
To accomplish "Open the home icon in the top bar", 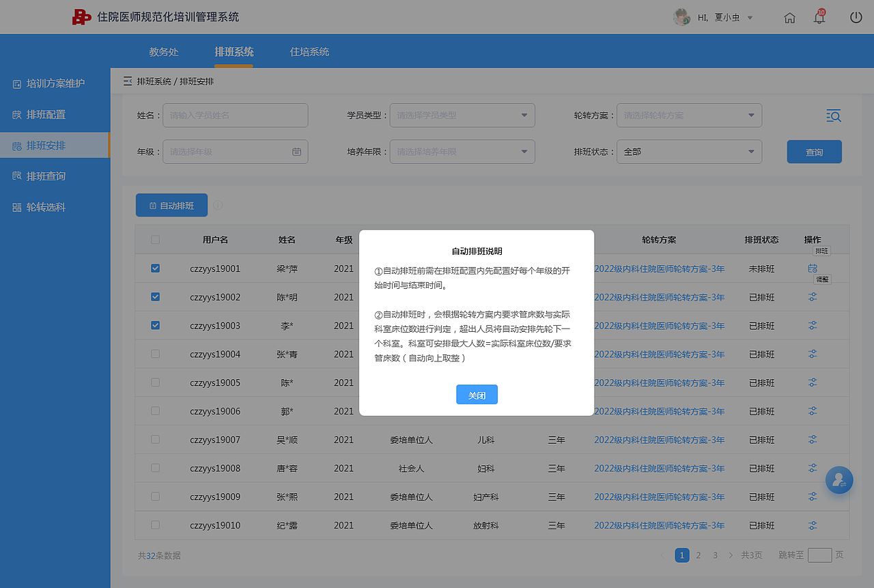I will tap(789, 17).
